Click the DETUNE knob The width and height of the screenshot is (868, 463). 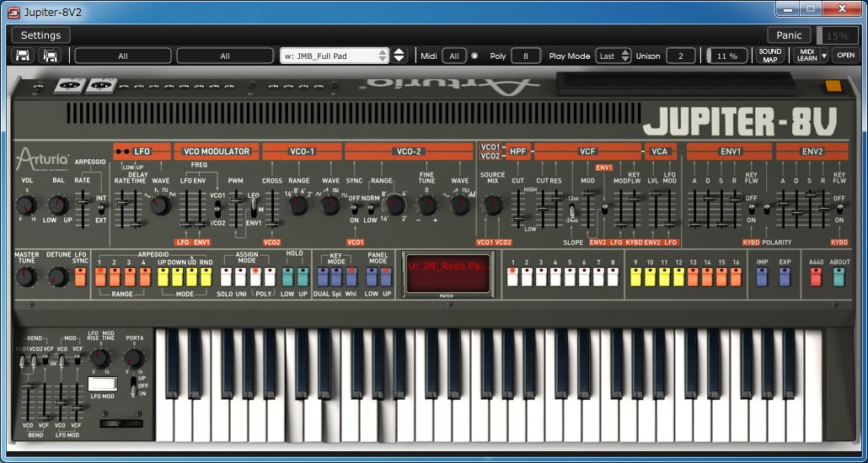pyautogui.click(x=58, y=277)
